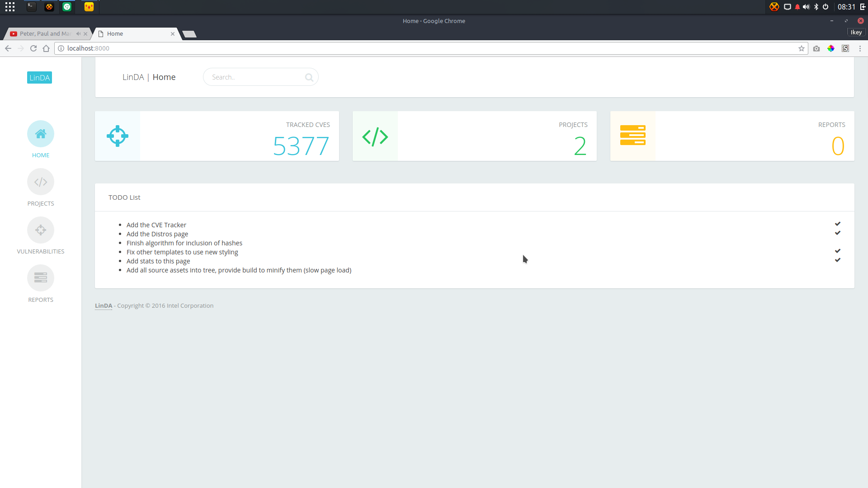This screenshot has width=868, height=488.
Task: Click the projects count 2
Action: click(x=580, y=146)
